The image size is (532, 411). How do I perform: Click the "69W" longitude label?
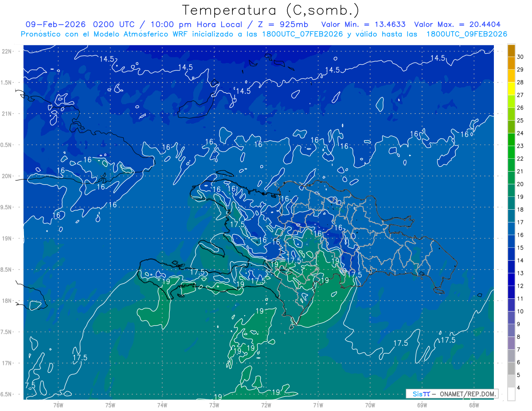tap(422, 405)
